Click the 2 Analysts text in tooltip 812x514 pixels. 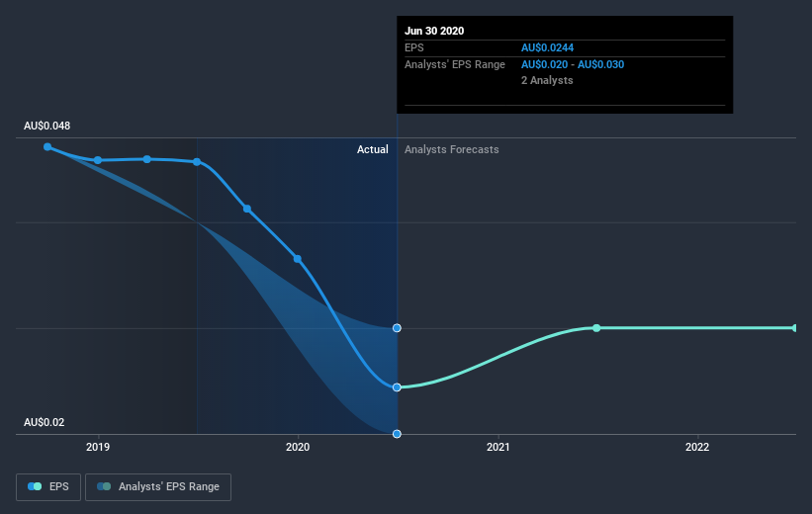547,80
